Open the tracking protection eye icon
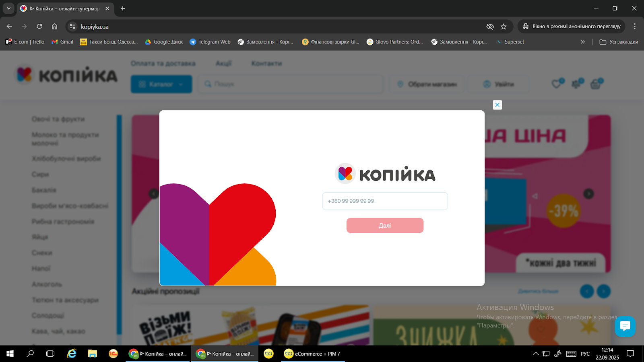The width and height of the screenshot is (644, 362). (490, 27)
